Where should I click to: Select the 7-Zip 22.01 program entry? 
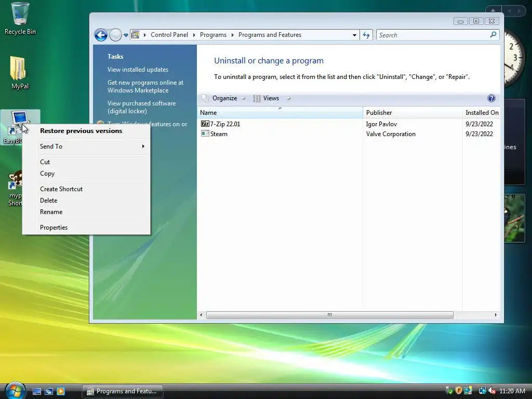[x=225, y=124]
